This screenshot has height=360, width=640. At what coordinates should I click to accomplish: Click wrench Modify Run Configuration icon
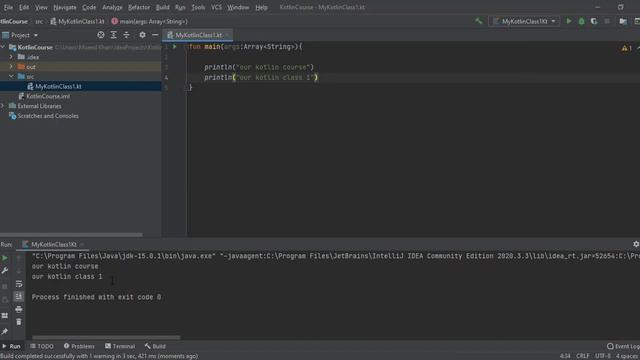5,271
